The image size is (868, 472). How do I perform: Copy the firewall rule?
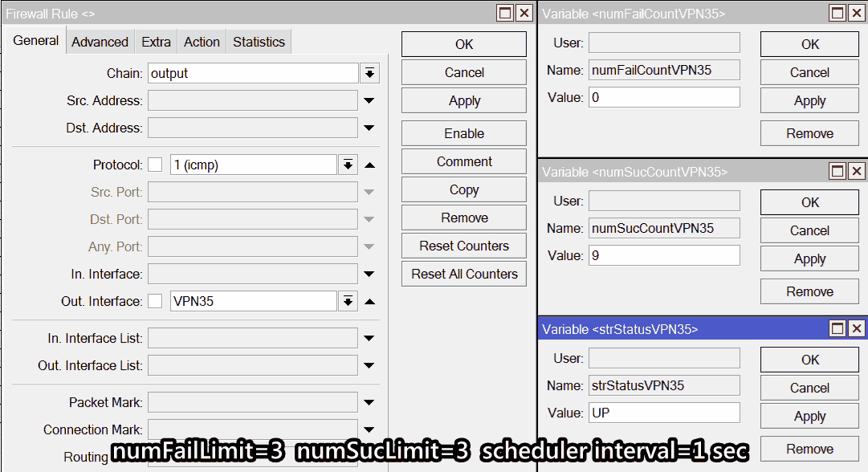click(463, 189)
